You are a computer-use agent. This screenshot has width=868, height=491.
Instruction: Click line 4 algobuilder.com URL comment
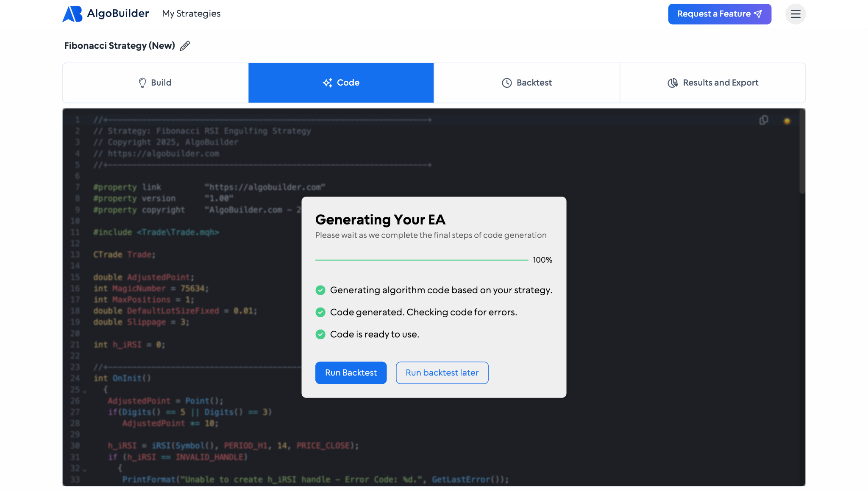156,153
